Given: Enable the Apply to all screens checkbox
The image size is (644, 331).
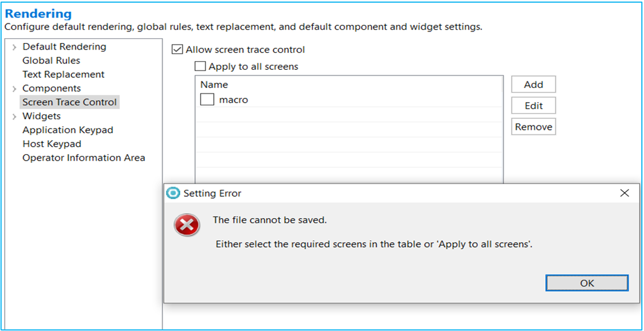Looking at the screenshot, I should coord(200,67).
